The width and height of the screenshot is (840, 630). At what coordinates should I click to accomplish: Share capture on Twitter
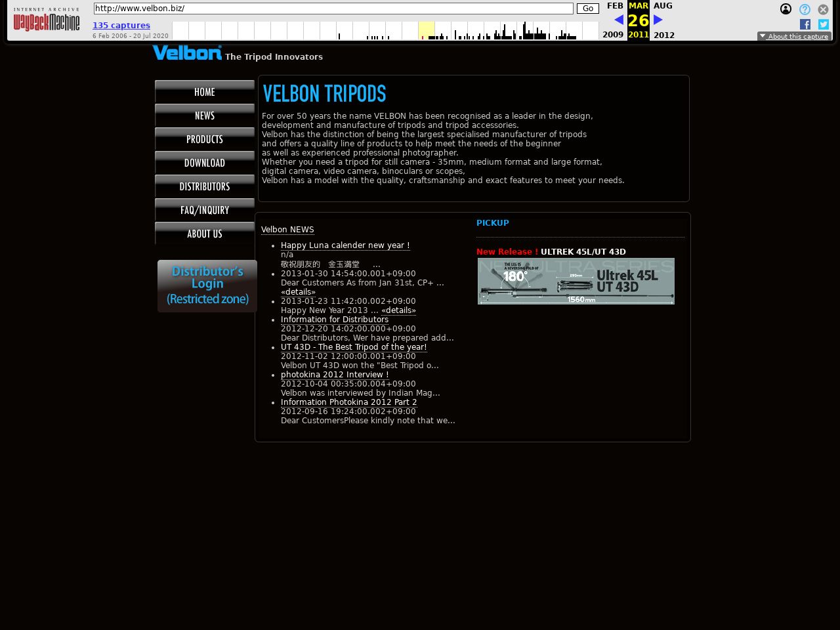[823, 24]
